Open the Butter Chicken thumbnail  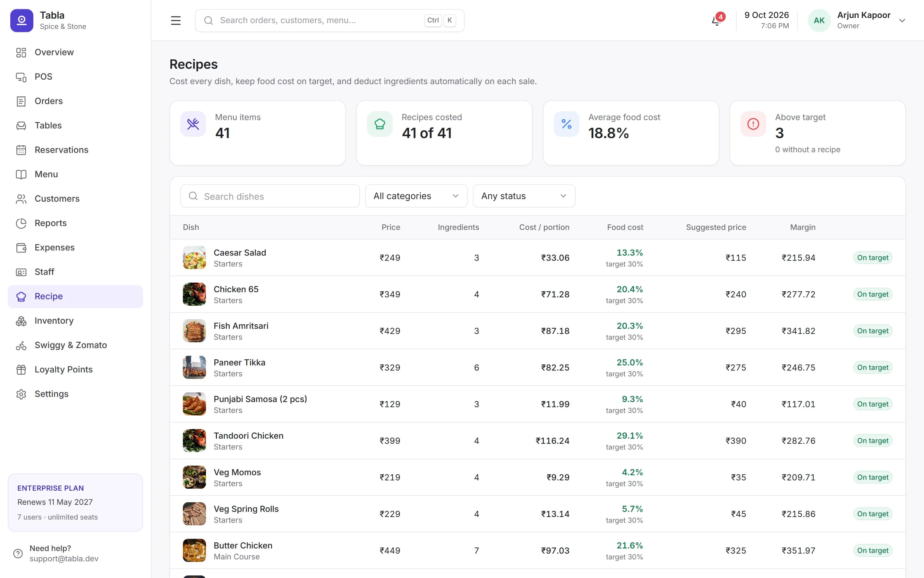[x=194, y=550]
